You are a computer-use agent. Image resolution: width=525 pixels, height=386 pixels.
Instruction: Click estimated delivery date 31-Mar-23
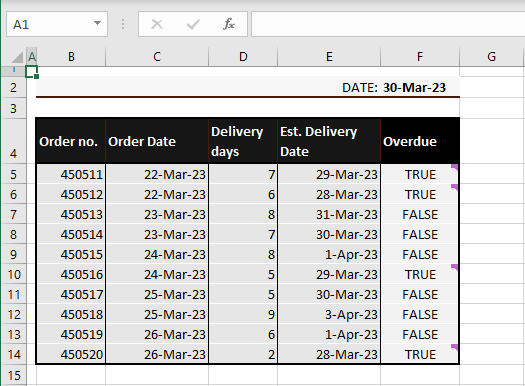click(329, 214)
